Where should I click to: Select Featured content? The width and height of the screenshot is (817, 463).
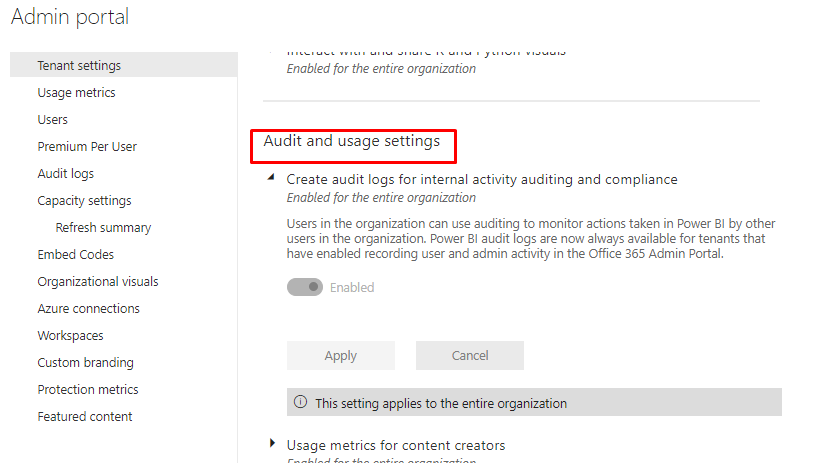point(84,417)
